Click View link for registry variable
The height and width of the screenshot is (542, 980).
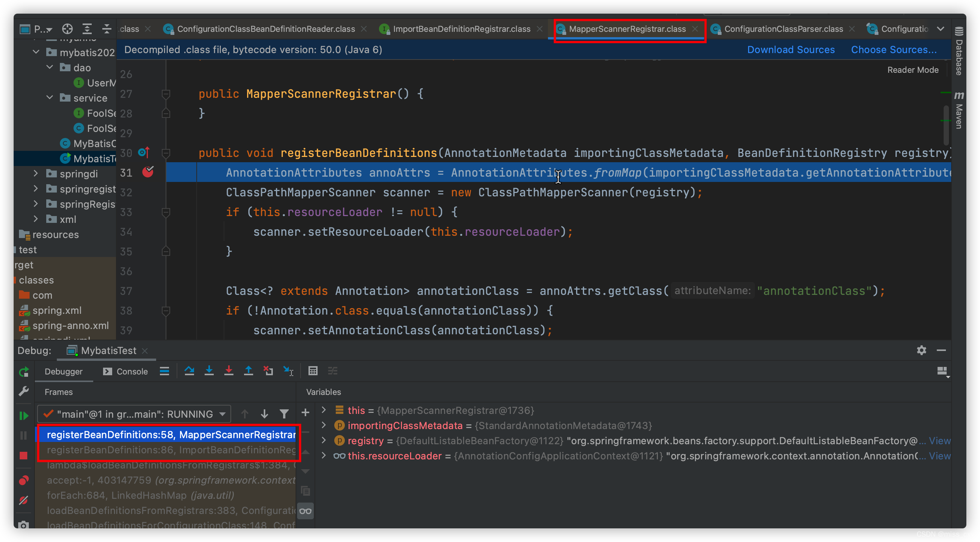tap(939, 441)
